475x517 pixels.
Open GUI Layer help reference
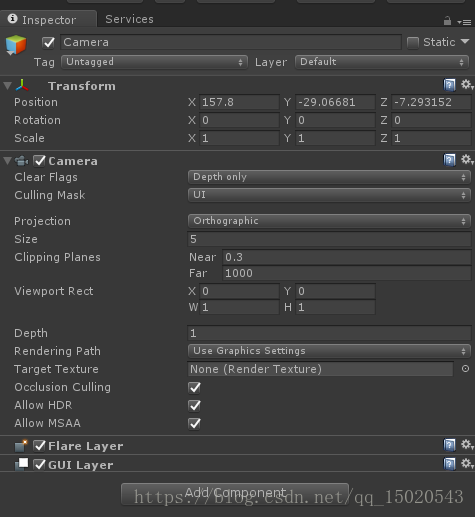pos(449,464)
